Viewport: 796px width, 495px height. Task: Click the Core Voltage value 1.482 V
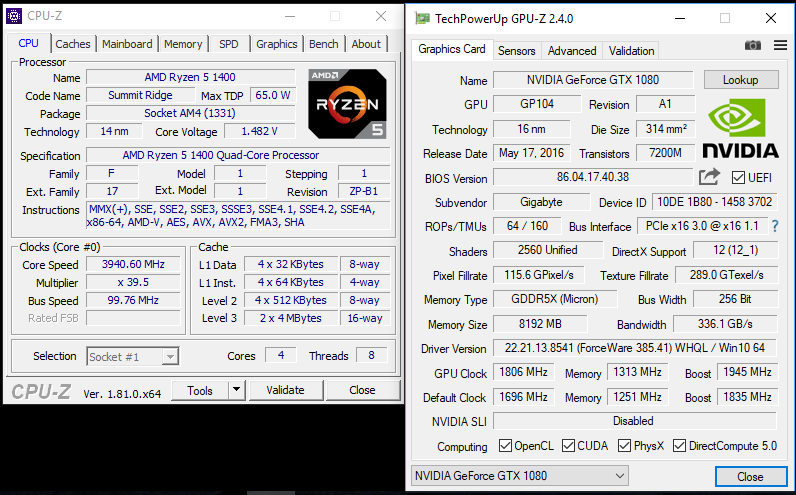coord(259,131)
